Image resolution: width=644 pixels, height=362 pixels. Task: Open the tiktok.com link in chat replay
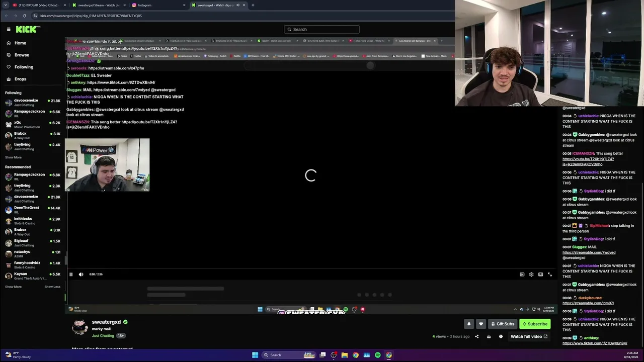point(595,343)
